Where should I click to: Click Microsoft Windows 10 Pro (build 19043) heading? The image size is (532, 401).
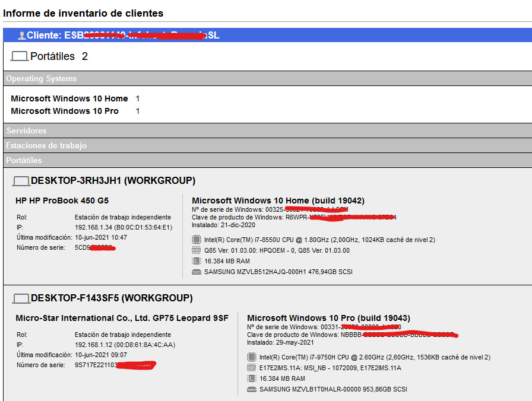(328, 318)
